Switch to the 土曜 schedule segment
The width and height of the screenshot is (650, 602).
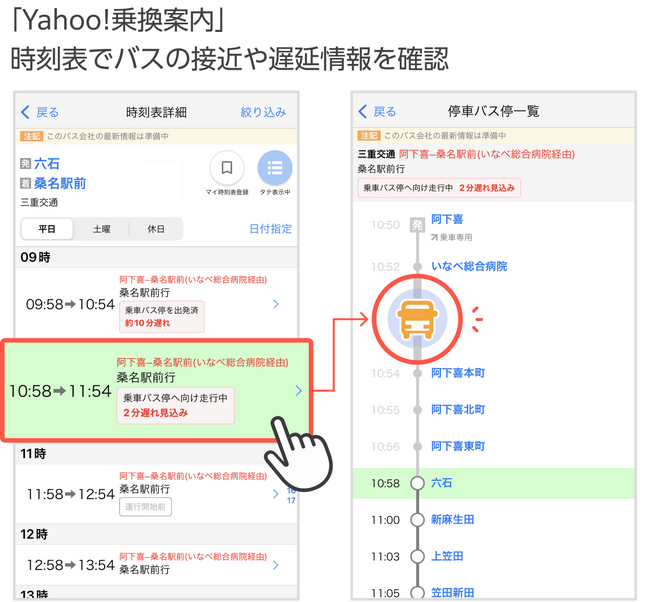click(101, 229)
